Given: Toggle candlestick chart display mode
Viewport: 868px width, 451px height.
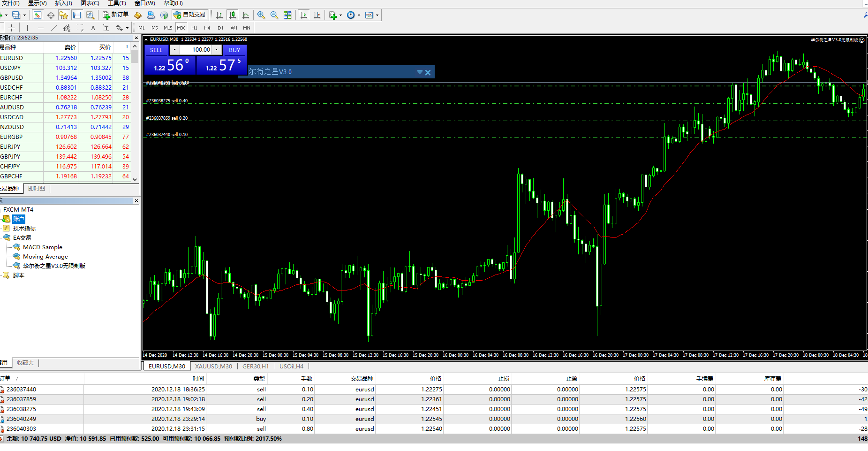Looking at the screenshot, I should (233, 15).
